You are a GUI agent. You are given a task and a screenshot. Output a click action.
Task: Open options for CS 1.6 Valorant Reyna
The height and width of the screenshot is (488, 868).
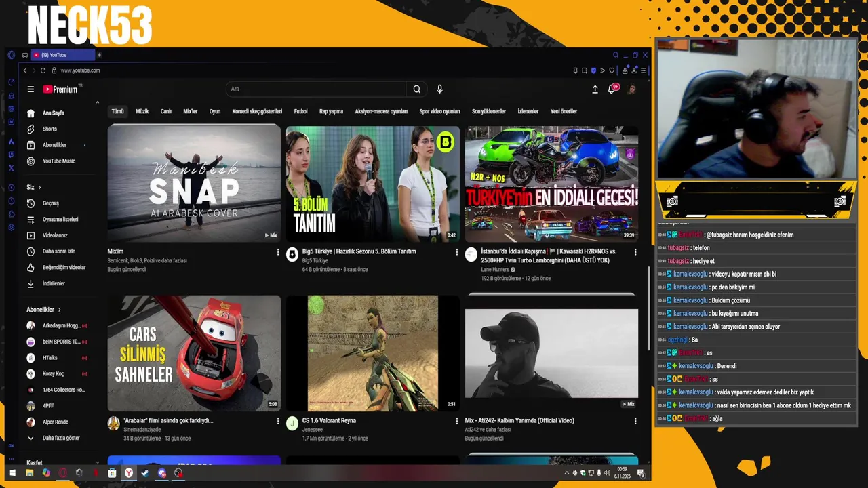click(456, 421)
